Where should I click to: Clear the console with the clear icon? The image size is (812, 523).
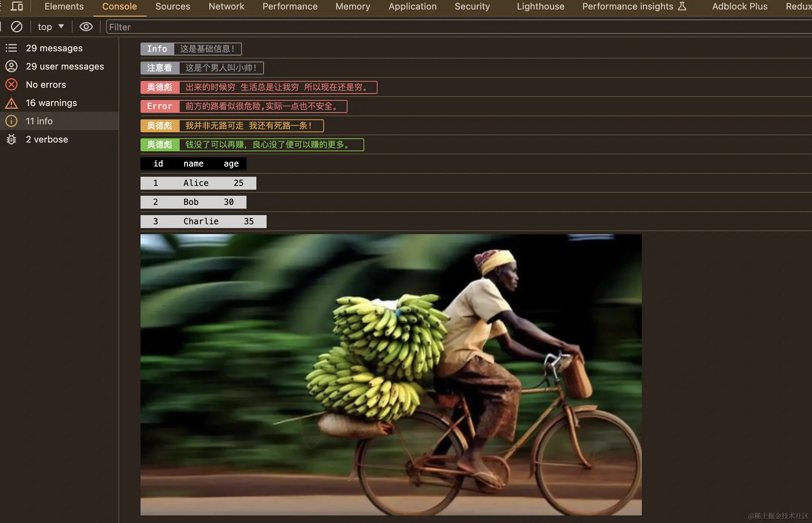[x=16, y=27]
